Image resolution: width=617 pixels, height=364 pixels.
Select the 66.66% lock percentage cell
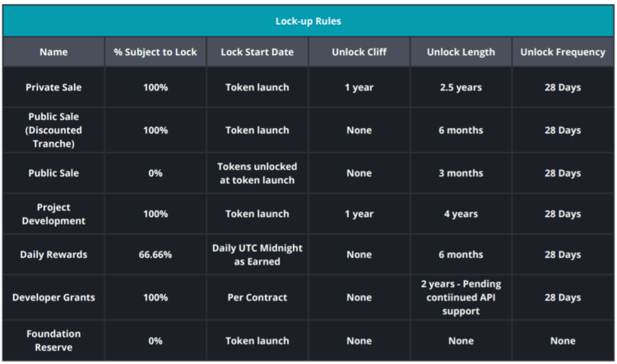pos(155,255)
